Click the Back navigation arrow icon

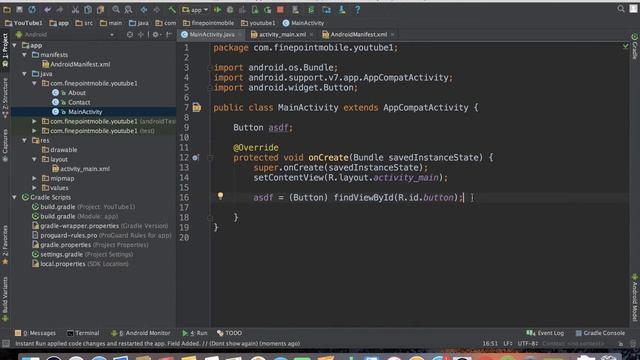(144, 9)
